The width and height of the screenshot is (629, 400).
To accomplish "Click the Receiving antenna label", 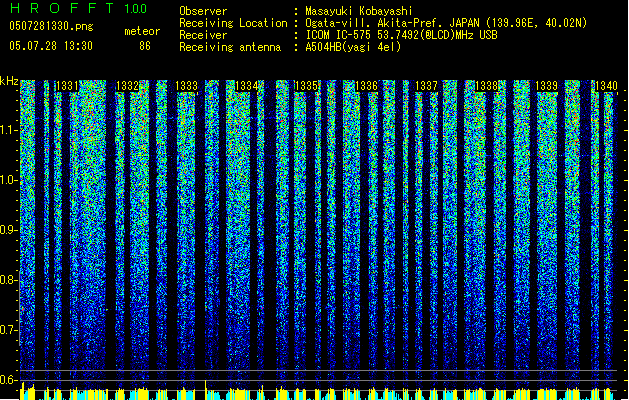I will pos(230,47).
